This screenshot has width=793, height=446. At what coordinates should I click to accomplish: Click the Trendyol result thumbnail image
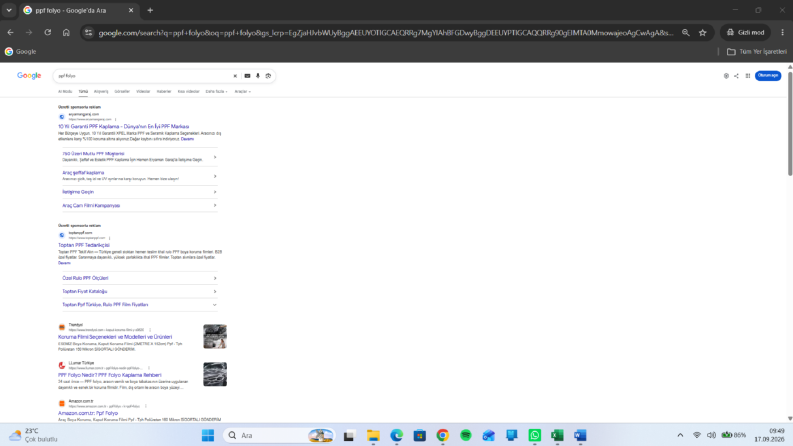[215, 336]
